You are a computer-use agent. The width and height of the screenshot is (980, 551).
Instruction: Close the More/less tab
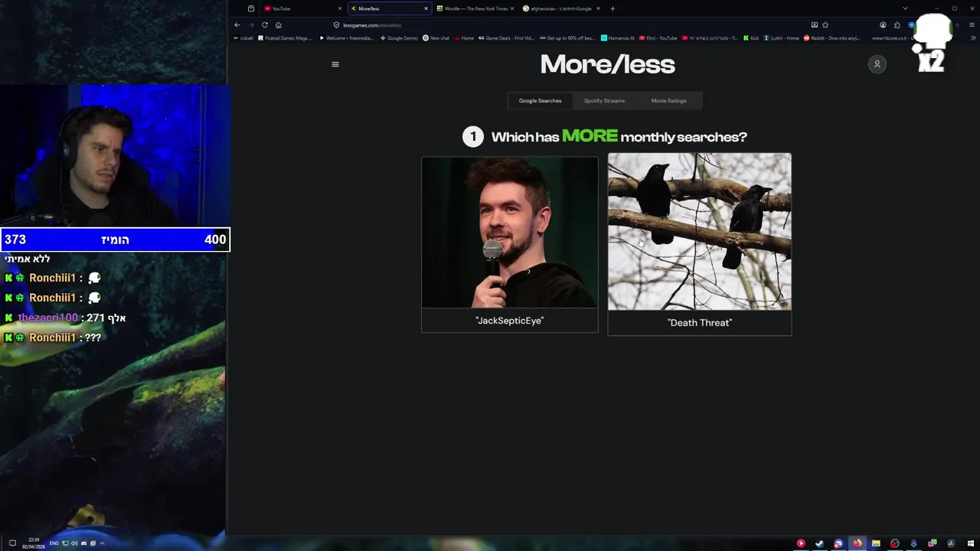426,8
